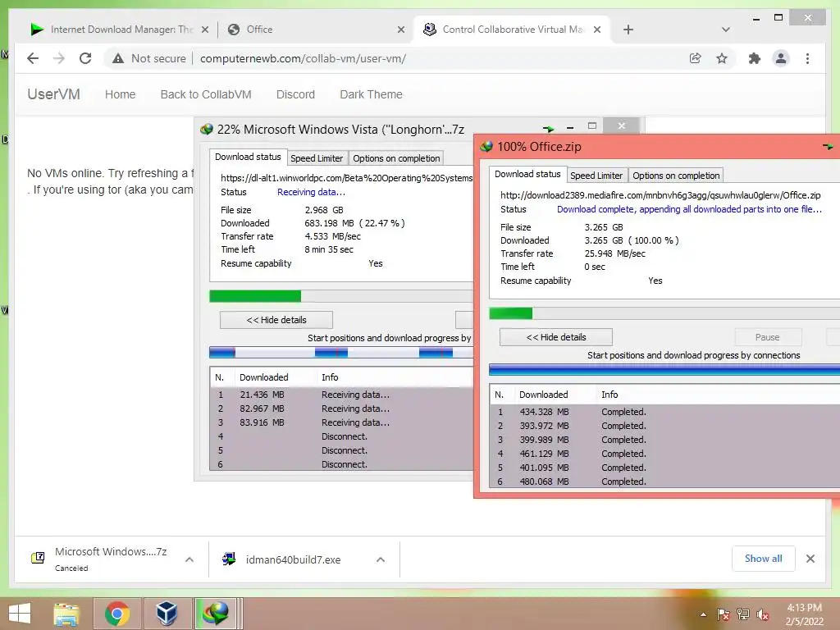This screenshot has height=630, width=840.
Task: Show all downloads
Action: 763,559
